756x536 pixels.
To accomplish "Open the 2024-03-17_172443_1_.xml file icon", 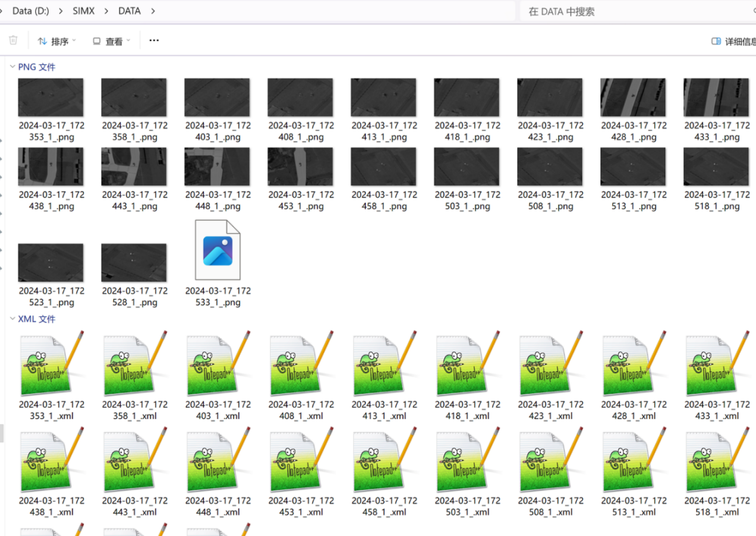I will point(134,460).
